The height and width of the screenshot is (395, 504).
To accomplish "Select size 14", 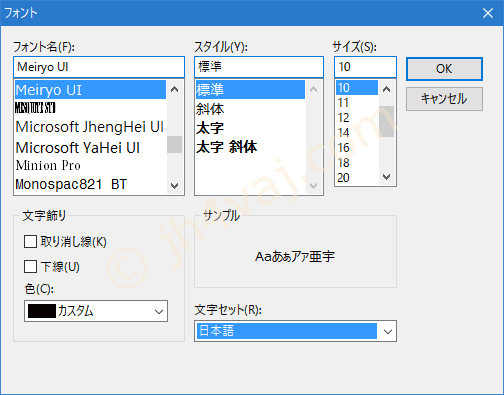I will [357, 133].
